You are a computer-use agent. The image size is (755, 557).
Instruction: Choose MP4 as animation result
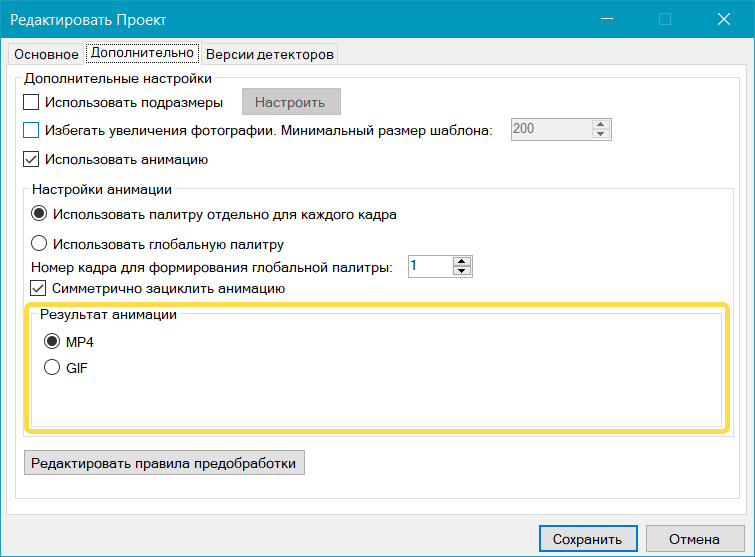coord(52,341)
